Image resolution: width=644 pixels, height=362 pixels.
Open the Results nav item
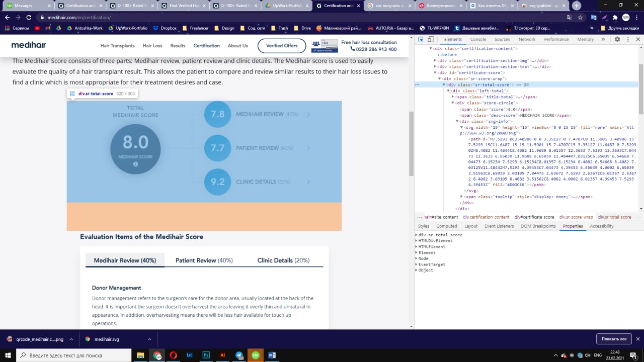(178, 46)
